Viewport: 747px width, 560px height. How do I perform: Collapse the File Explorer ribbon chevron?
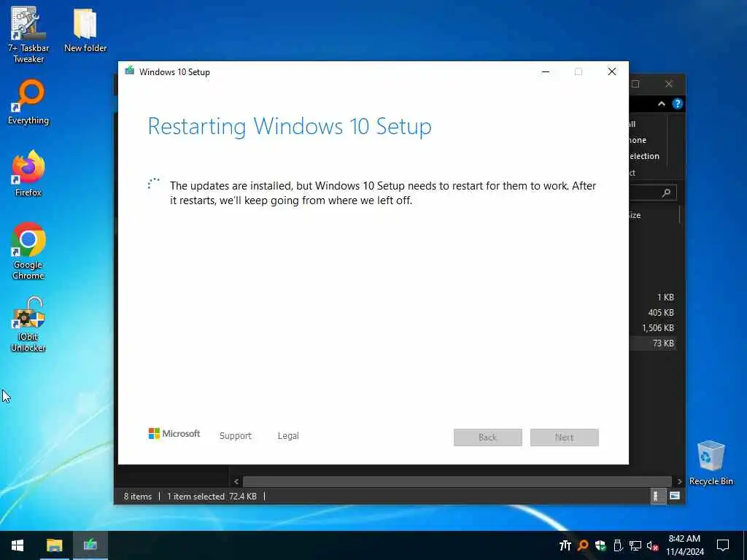click(661, 104)
